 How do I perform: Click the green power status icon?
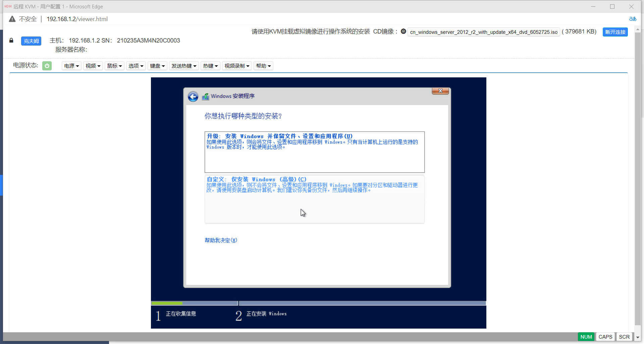(x=47, y=66)
